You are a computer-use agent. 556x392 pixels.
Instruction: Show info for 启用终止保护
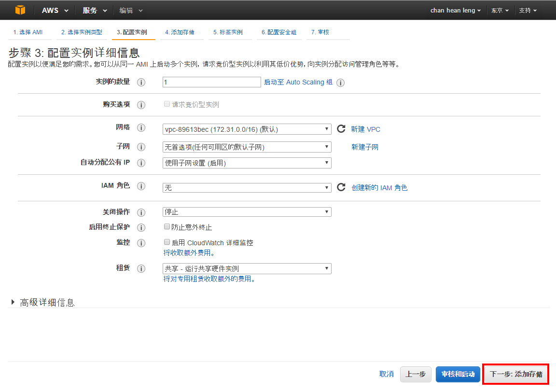click(141, 227)
